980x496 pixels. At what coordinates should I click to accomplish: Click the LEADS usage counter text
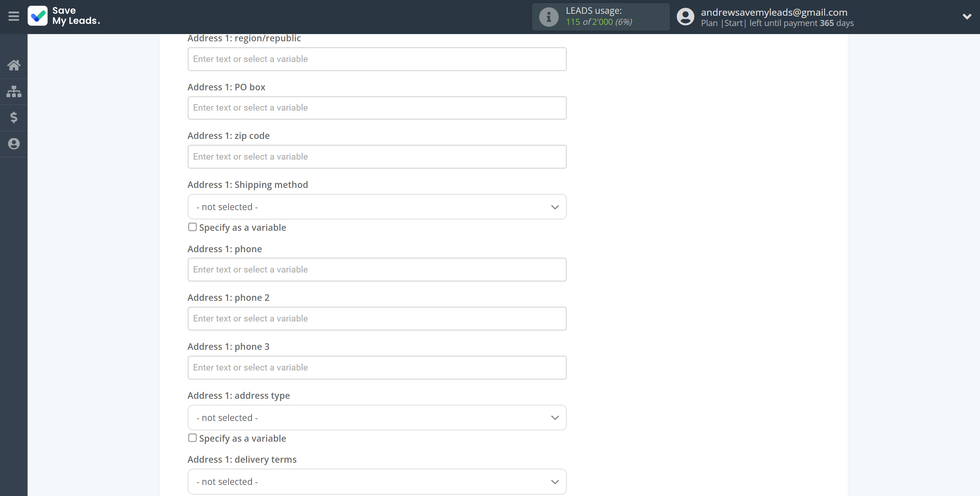[x=599, y=22]
